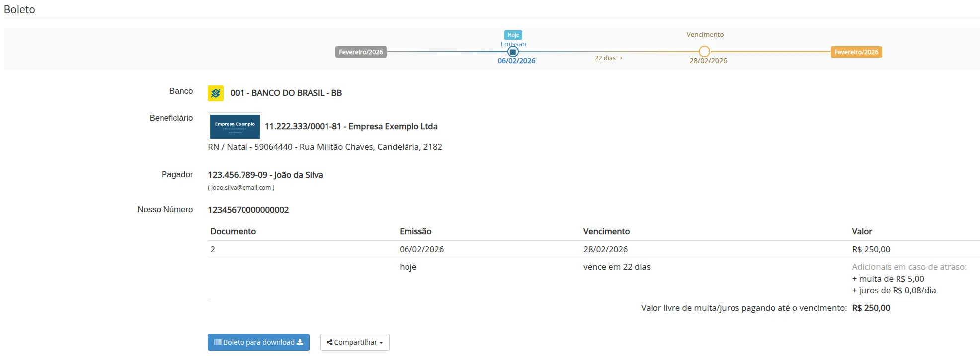Click 'Valor livre de multa/juros pagando até o vencimento:' text
This screenshot has width=980, height=356.
(x=744, y=308)
